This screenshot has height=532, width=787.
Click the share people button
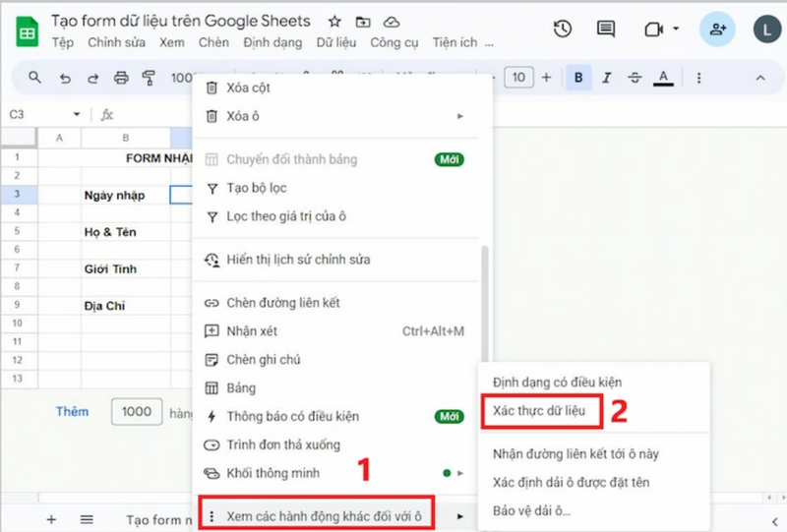[717, 30]
